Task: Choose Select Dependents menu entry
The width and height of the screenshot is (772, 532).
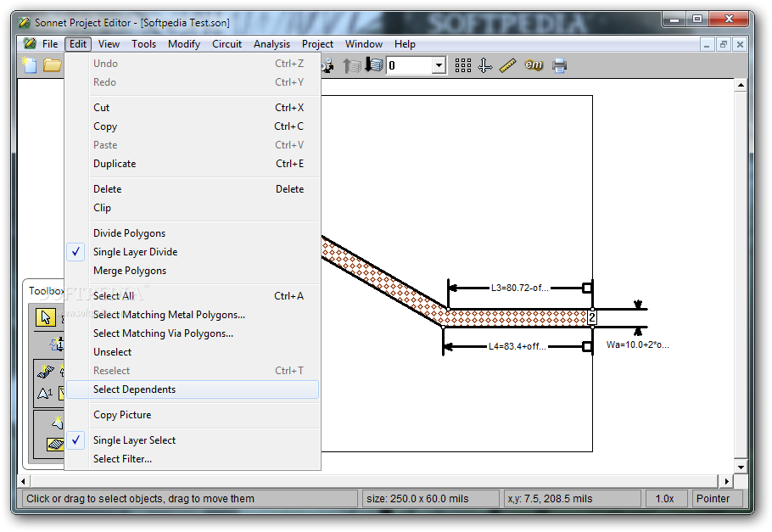Action: 193,389
